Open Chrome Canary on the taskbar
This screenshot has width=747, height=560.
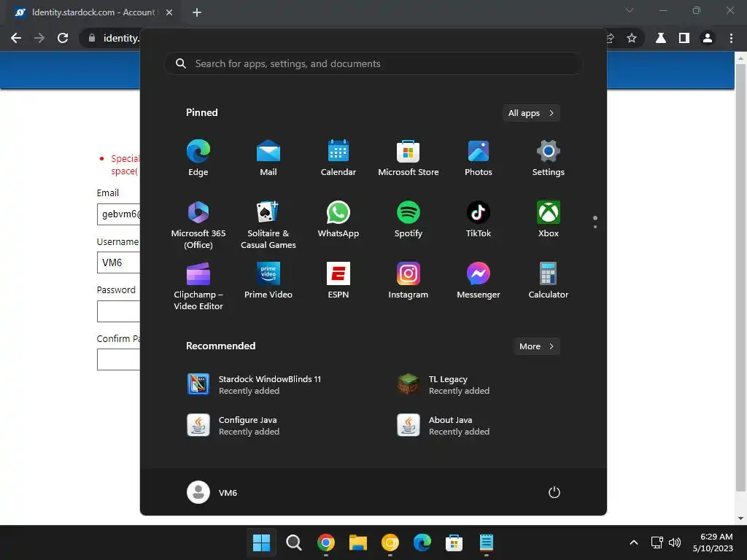click(390, 542)
